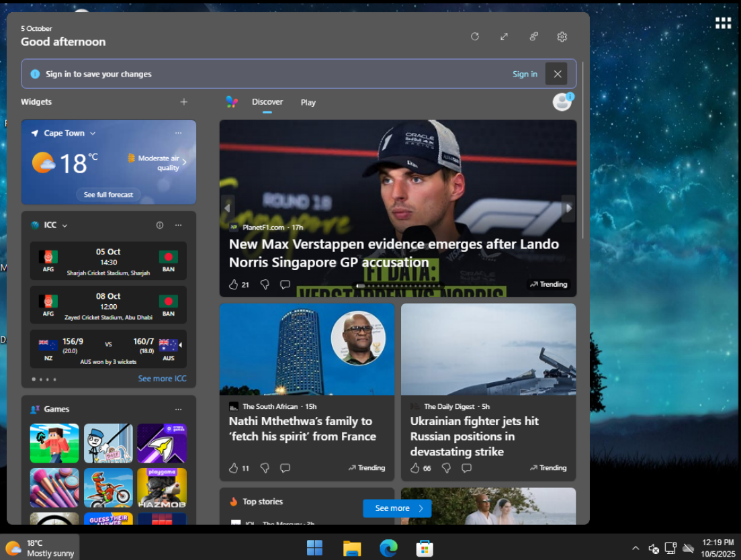
Task: Open Nathi Mthethwa family headline
Action: click(x=302, y=429)
